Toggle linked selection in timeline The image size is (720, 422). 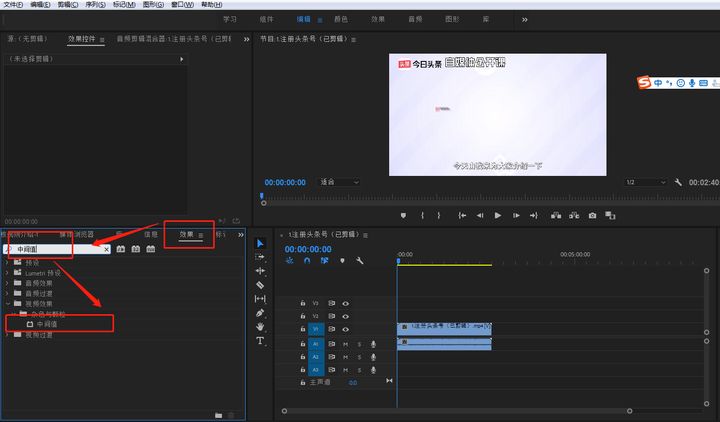[325, 260]
